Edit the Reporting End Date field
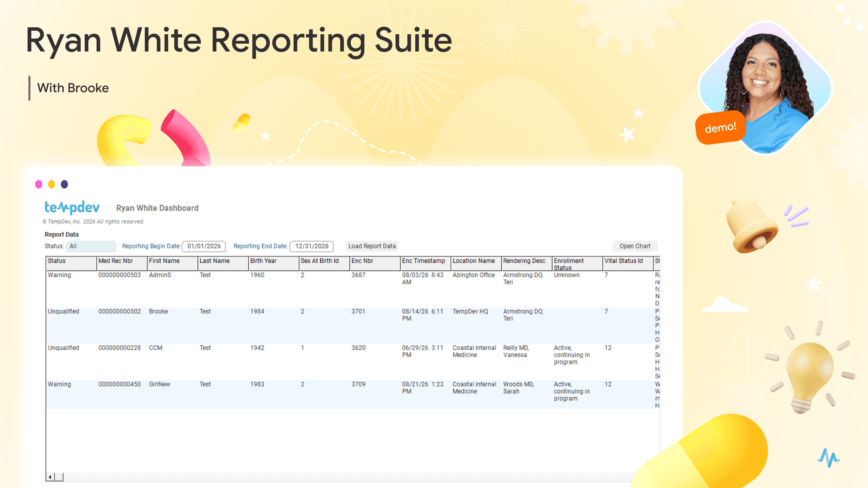Image resolution: width=868 pixels, height=488 pixels. point(312,246)
